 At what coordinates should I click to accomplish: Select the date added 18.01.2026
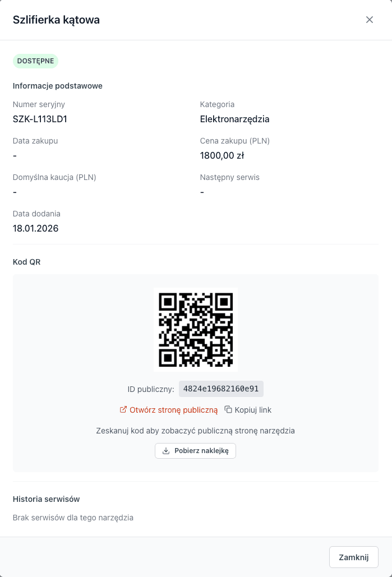coord(35,228)
